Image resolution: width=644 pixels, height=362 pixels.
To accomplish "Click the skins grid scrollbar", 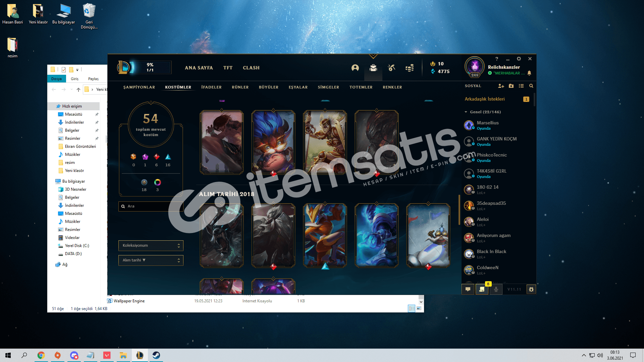I will point(459,210).
